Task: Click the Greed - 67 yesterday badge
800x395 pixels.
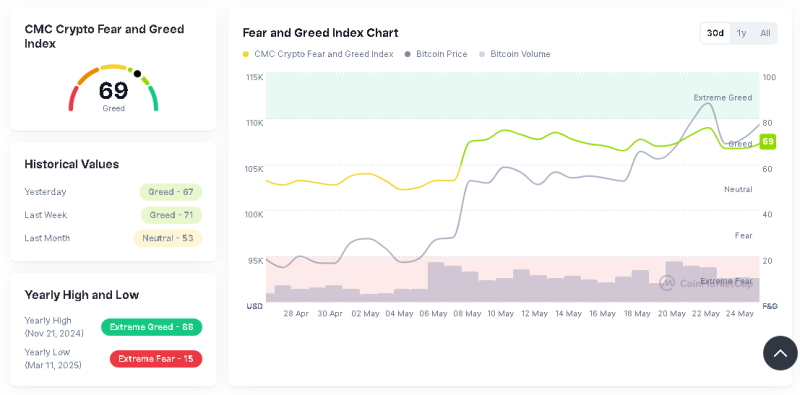Action: click(171, 192)
